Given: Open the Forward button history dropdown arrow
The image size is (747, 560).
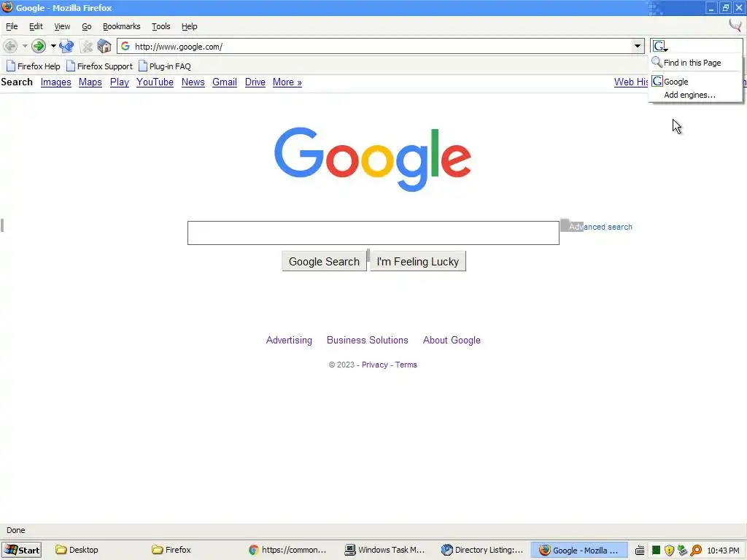Looking at the screenshot, I should coord(53,46).
